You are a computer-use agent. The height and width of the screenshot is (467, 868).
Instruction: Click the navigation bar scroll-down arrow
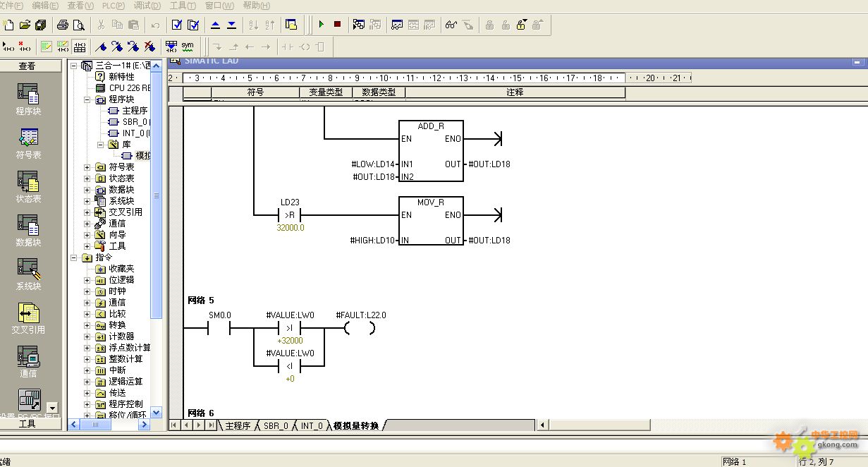pos(51,408)
